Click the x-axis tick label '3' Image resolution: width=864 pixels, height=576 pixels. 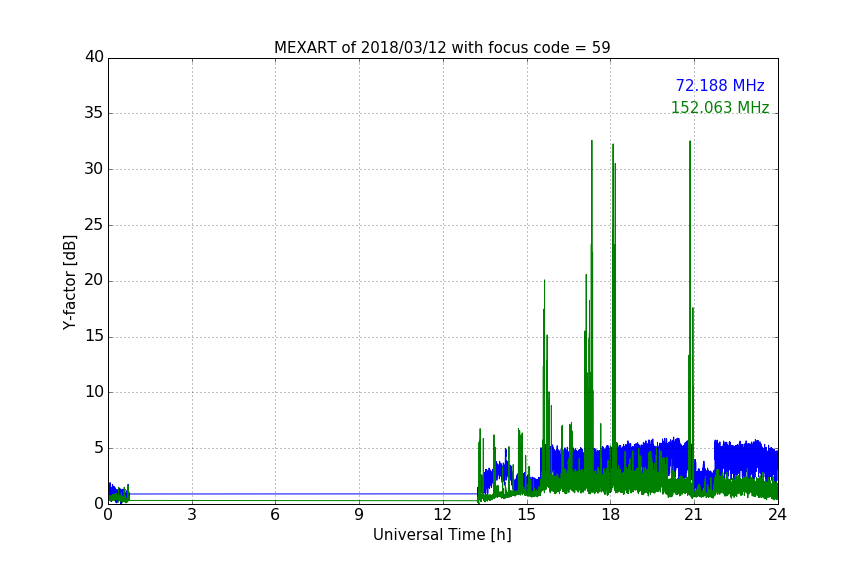pyautogui.click(x=192, y=515)
